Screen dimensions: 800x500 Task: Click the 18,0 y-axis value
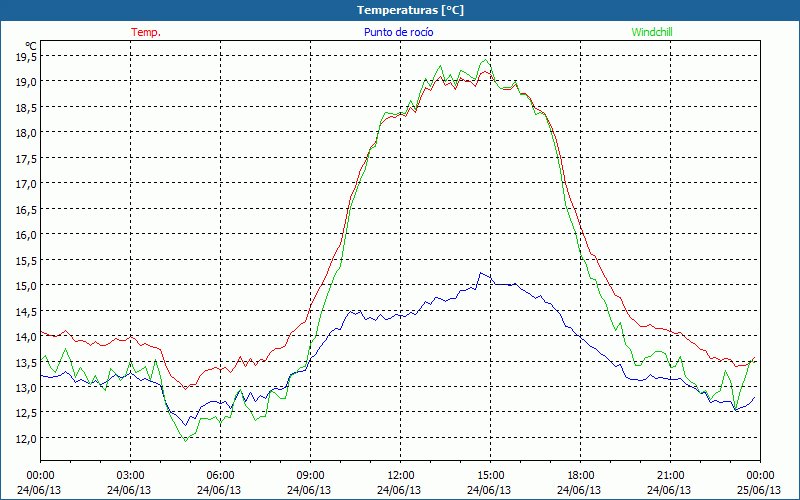tap(26, 133)
